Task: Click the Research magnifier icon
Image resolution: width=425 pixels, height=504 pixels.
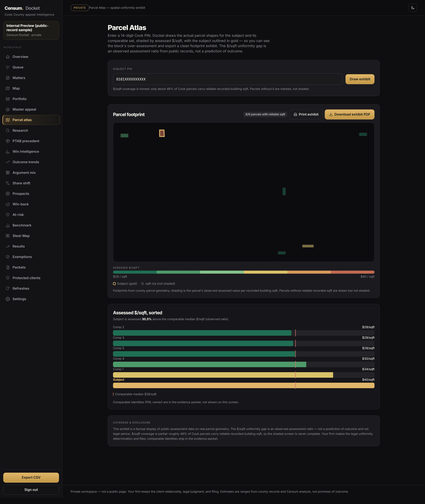Action: pos(8,130)
